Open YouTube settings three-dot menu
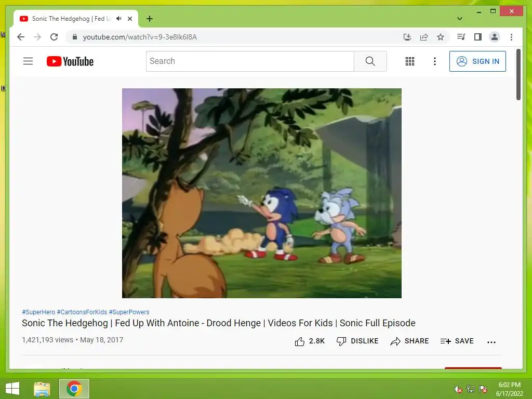This screenshot has height=399, width=532. point(435,61)
